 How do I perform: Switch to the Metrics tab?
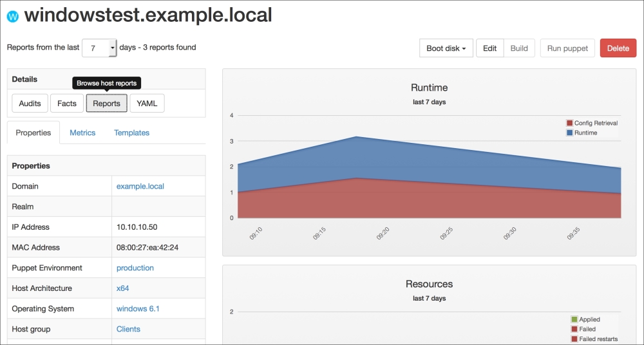coord(82,133)
